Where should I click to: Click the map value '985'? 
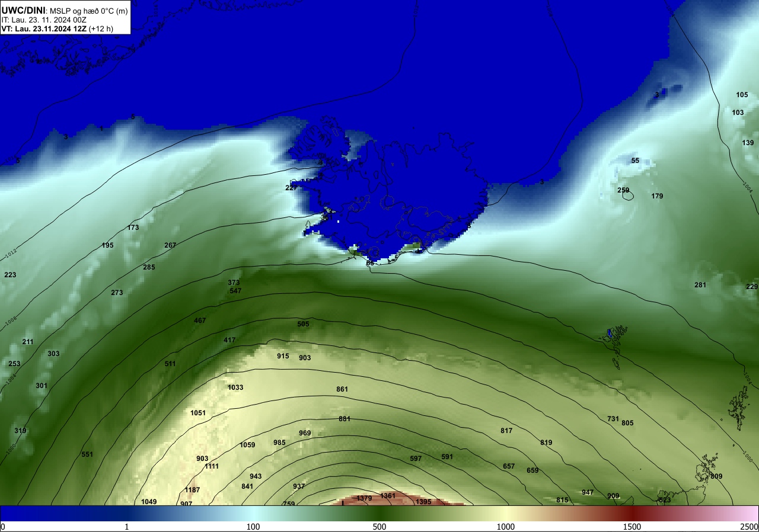pyautogui.click(x=279, y=443)
